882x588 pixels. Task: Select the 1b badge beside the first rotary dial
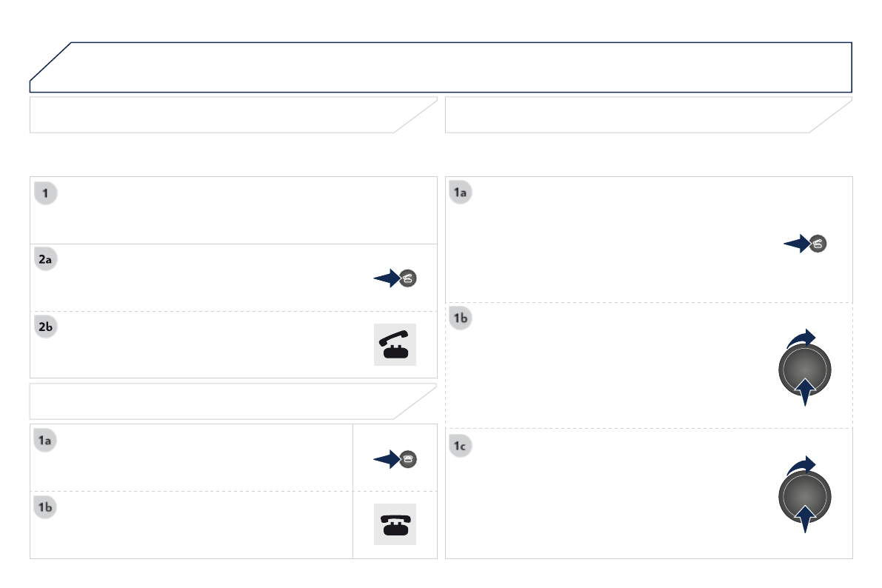point(461,319)
